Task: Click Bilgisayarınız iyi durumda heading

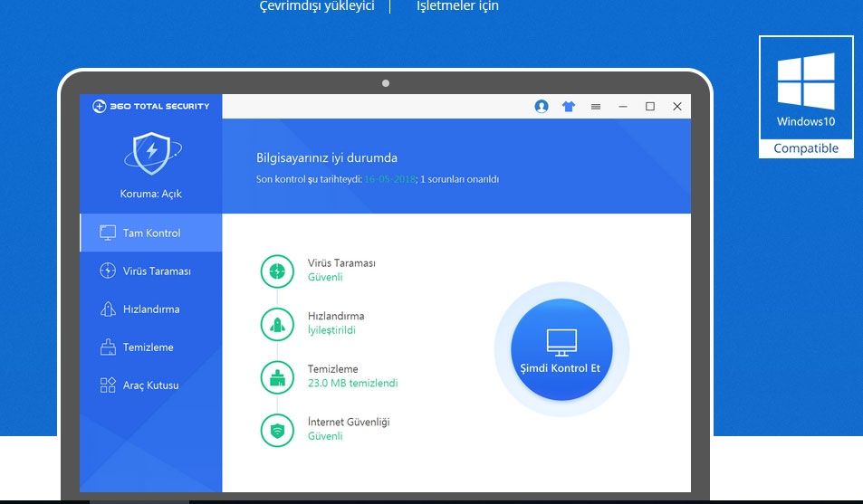Action: point(327,158)
